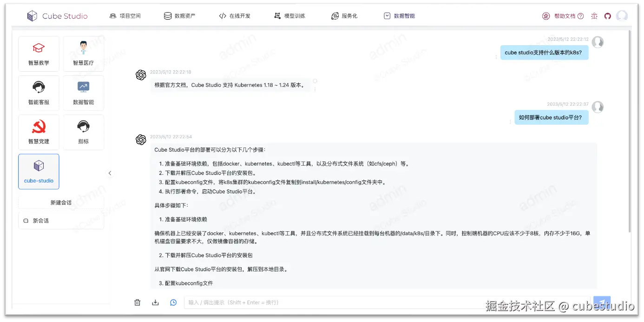This screenshot has height=322, width=644.
Task: Click the user avatar beside the 如何部署 question
Action: [x=598, y=107]
